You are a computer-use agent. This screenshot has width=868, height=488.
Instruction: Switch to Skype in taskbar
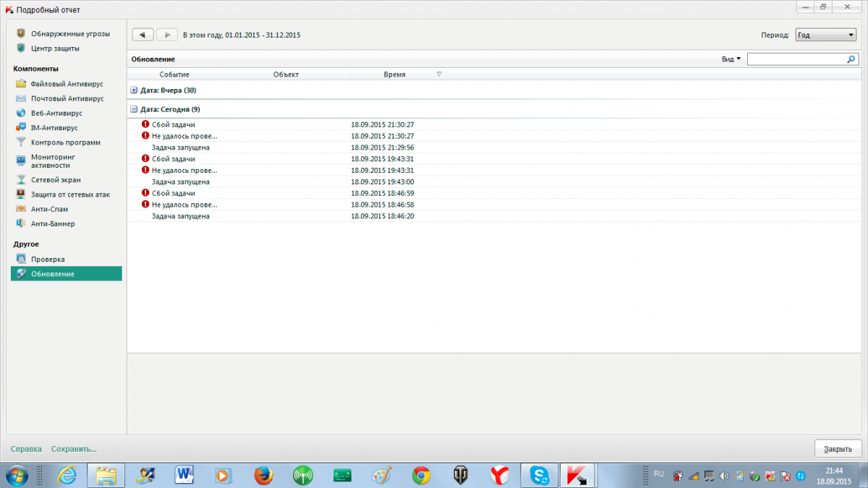(x=539, y=475)
